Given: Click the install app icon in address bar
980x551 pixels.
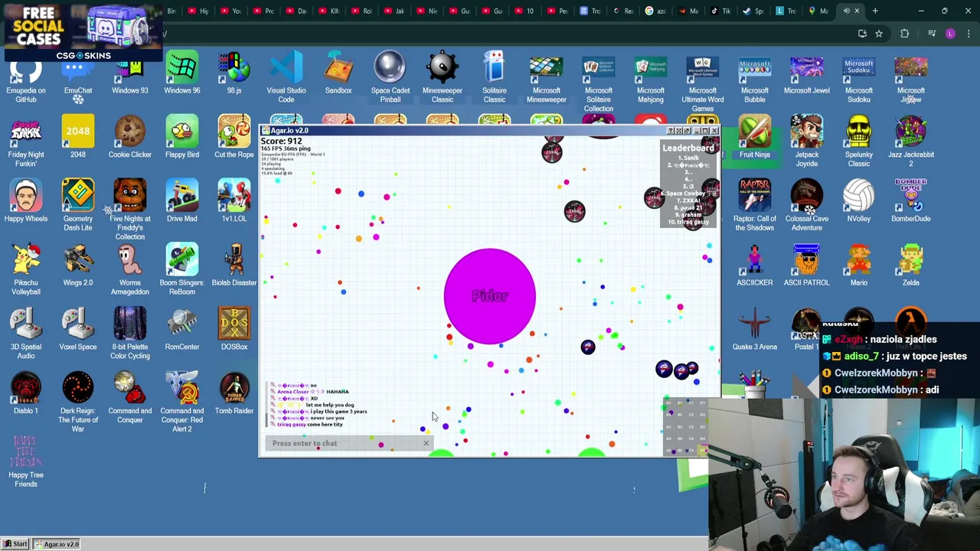Looking at the screenshot, I should [862, 34].
